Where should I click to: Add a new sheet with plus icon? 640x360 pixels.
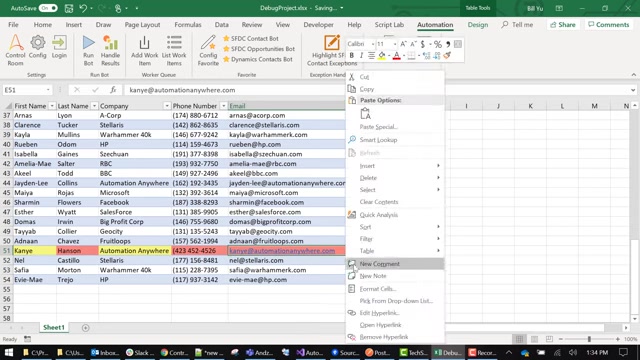(x=85, y=328)
